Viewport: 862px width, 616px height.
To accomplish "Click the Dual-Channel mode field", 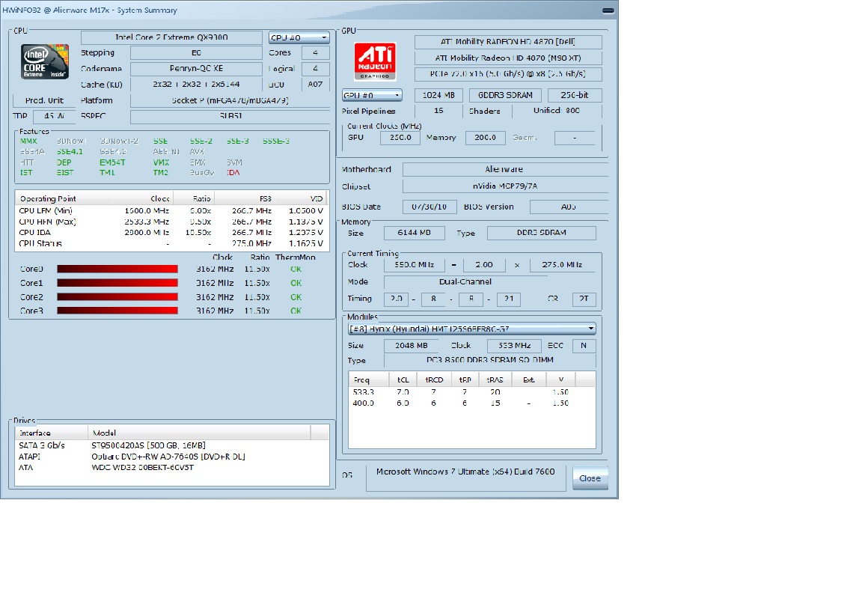I will click(x=465, y=281).
